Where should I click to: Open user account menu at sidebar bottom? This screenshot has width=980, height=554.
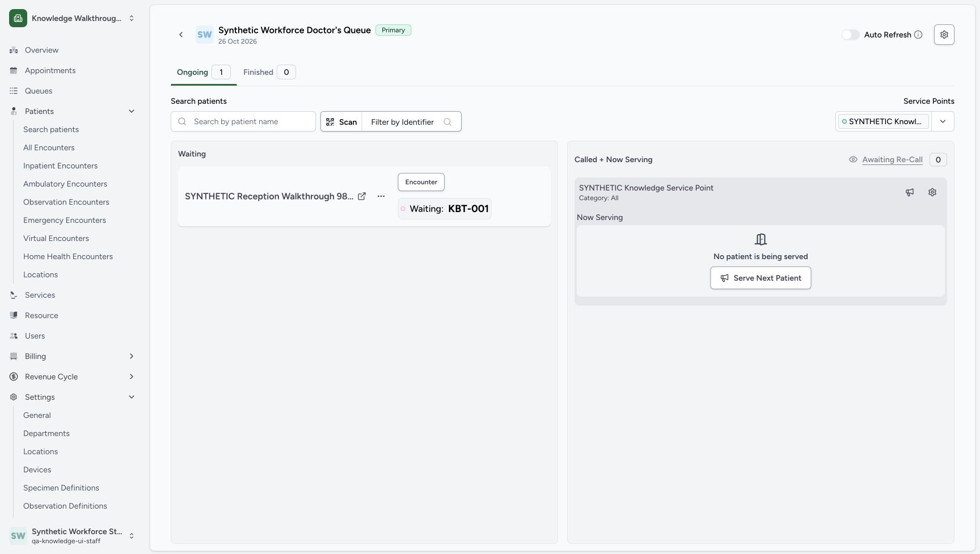pos(73,536)
